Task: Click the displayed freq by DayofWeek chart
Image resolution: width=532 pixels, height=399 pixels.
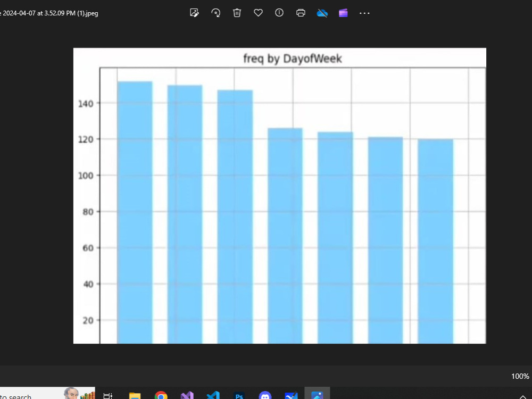Action: (280, 196)
